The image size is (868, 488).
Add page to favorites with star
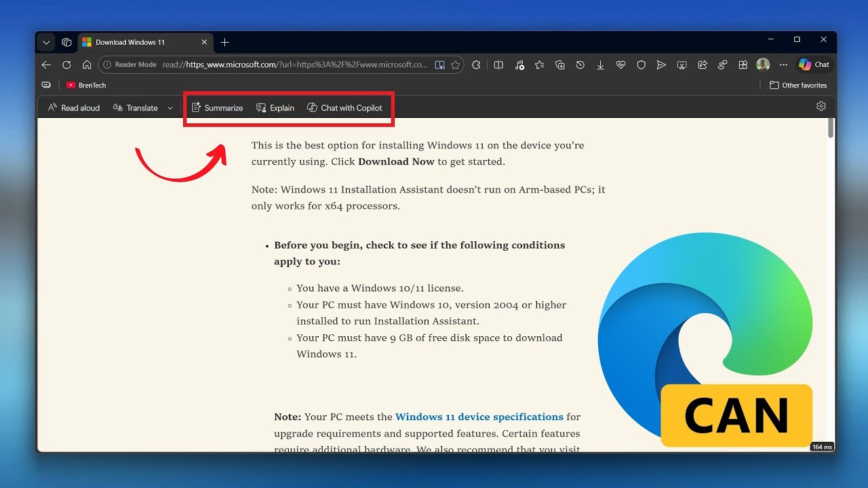point(456,65)
